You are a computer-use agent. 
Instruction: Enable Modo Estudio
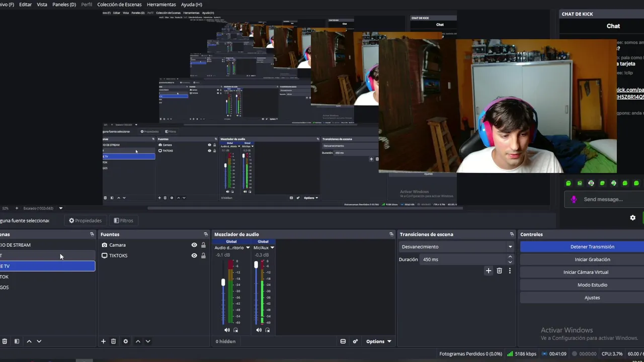click(x=592, y=285)
